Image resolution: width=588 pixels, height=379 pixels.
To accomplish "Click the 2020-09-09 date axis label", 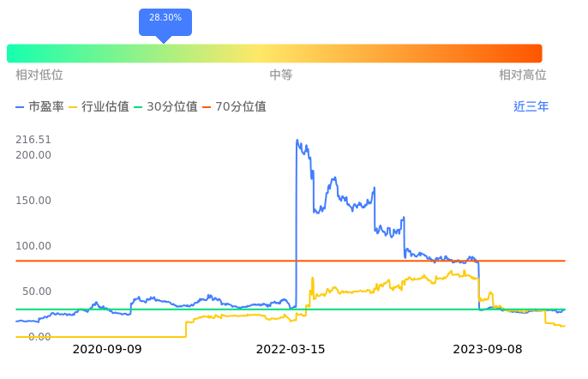I will [107, 350].
